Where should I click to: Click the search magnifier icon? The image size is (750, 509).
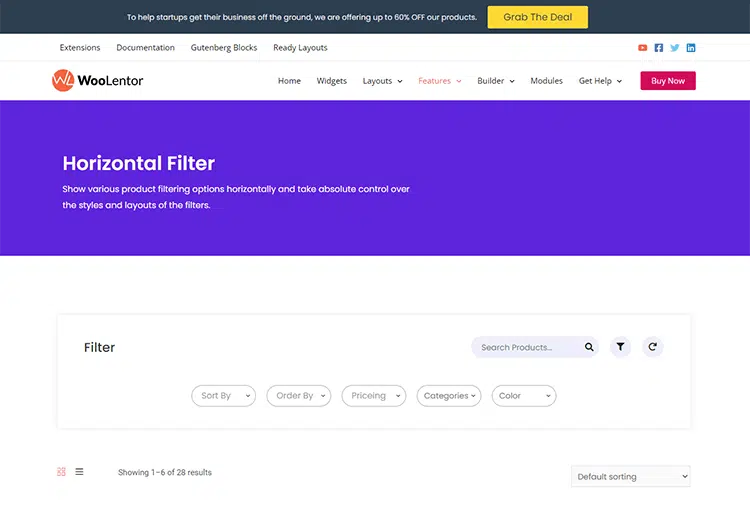tap(589, 347)
